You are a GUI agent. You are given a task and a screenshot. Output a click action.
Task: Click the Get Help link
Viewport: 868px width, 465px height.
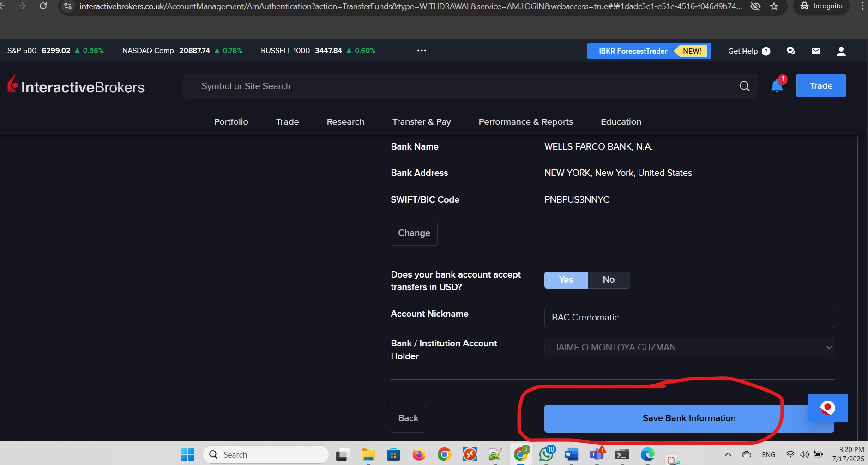point(742,51)
